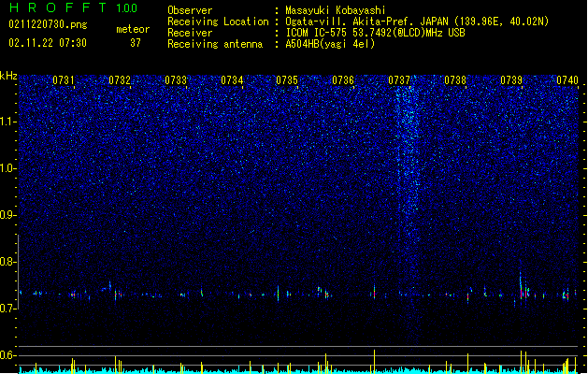Click the 0.7 kHz axis label

coord(8,309)
